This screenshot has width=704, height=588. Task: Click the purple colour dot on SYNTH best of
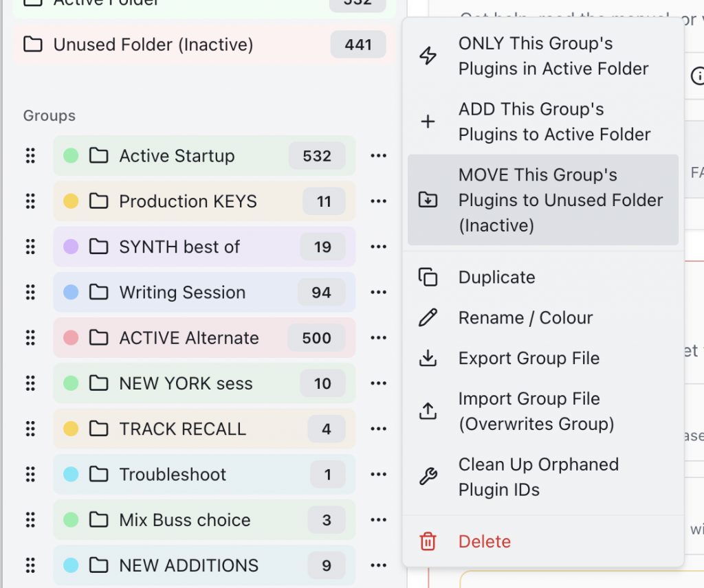pos(71,247)
